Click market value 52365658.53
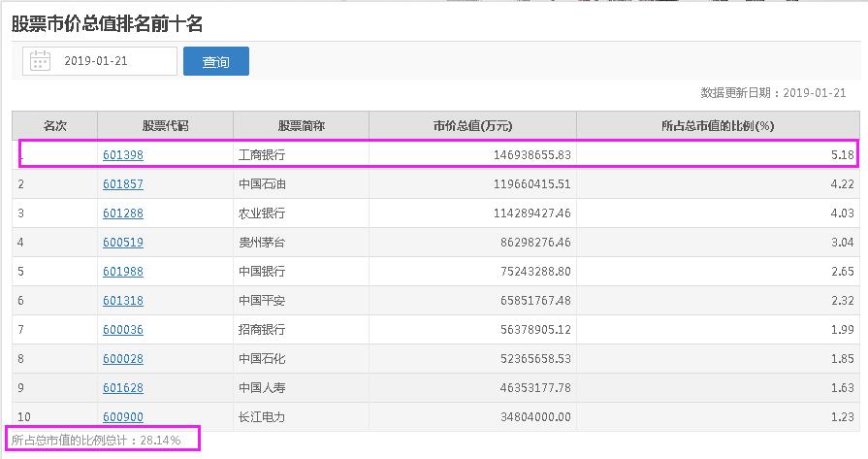The height and width of the screenshot is (459, 868). pyautogui.click(x=535, y=359)
